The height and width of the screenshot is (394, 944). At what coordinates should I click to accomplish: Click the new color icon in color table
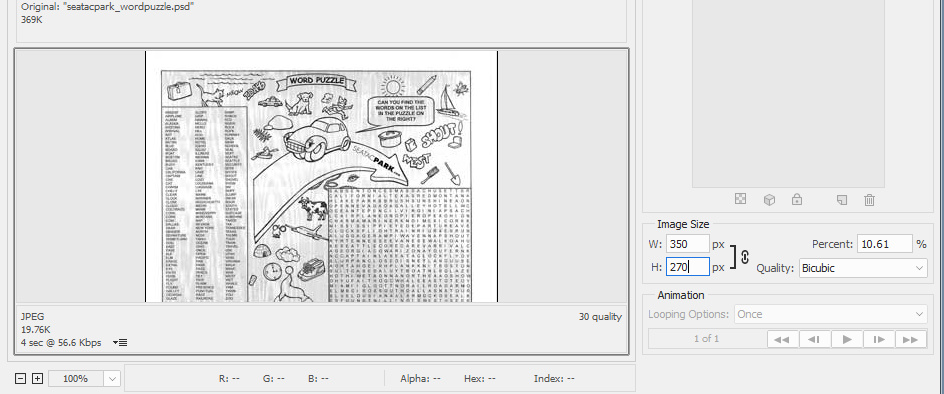(x=842, y=199)
